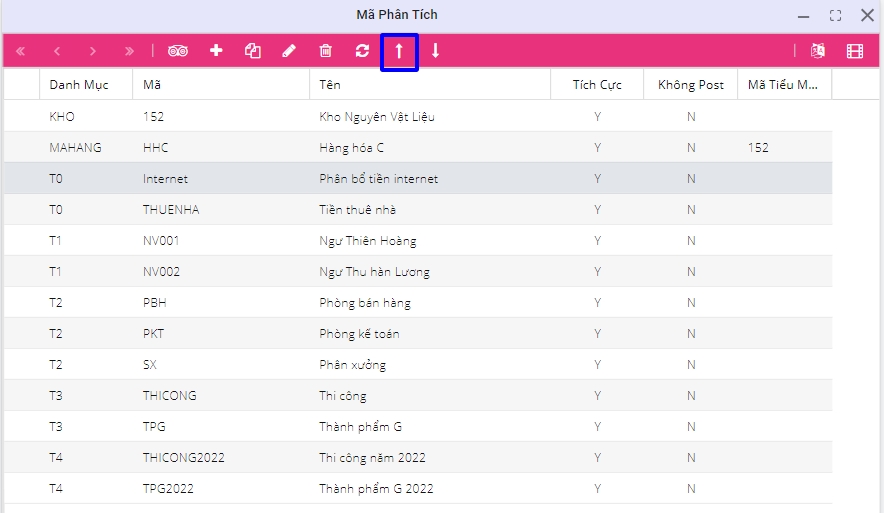This screenshot has height=513, width=884.
Task: Click the copy record icon
Action: [x=253, y=51]
